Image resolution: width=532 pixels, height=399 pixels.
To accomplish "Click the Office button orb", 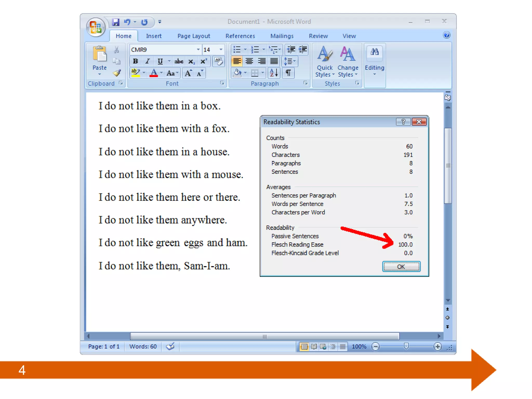I will click(x=96, y=27).
